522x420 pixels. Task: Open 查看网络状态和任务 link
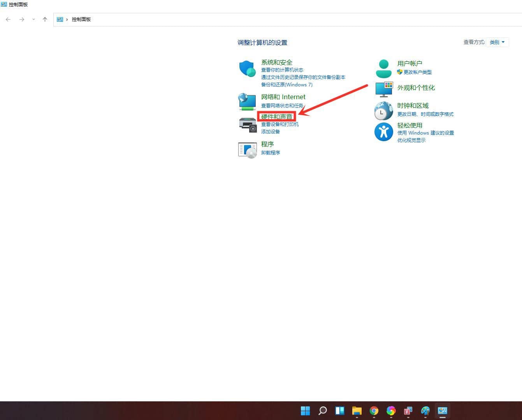click(x=283, y=105)
